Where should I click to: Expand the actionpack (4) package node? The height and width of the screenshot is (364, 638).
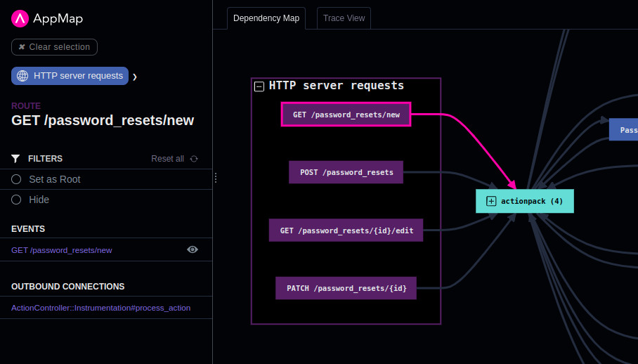coord(491,201)
